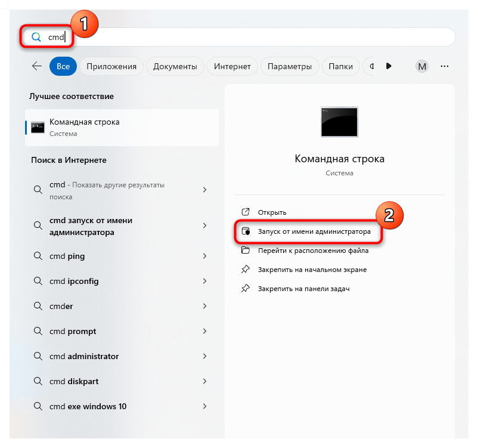
Task: Click the Командная строка title in details pane
Action: point(339,159)
